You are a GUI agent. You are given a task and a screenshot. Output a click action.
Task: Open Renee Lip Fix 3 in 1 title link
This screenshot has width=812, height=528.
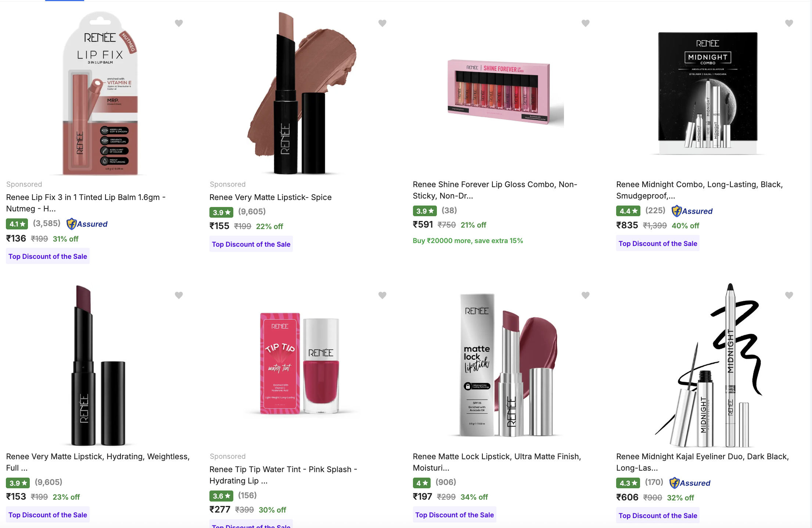86,203
